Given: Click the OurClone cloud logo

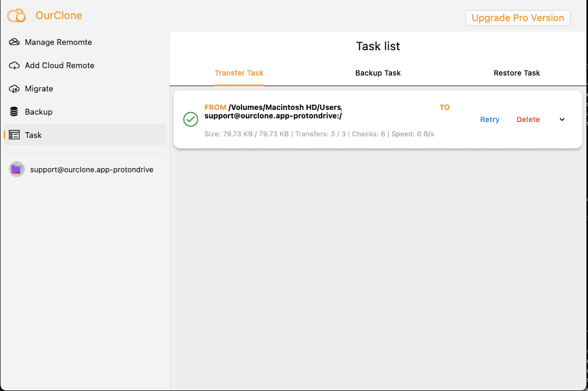Looking at the screenshot, I should pos(16,16).
